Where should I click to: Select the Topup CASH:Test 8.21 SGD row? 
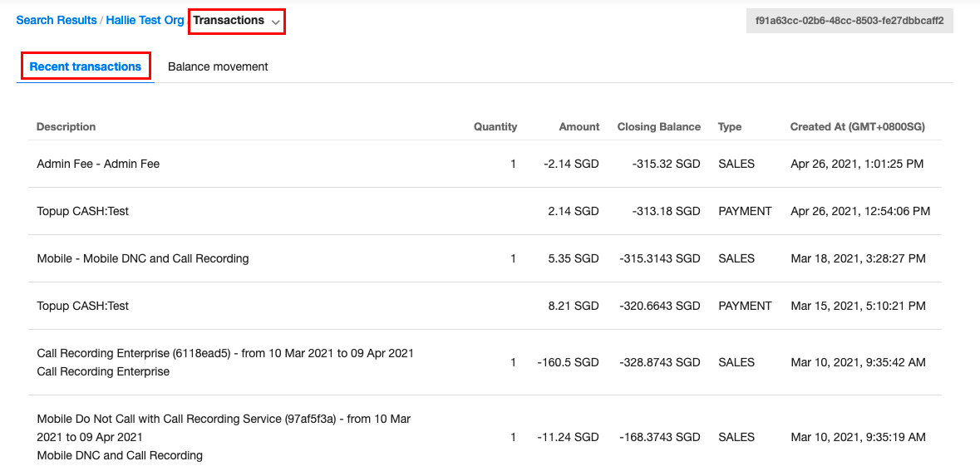485,306
